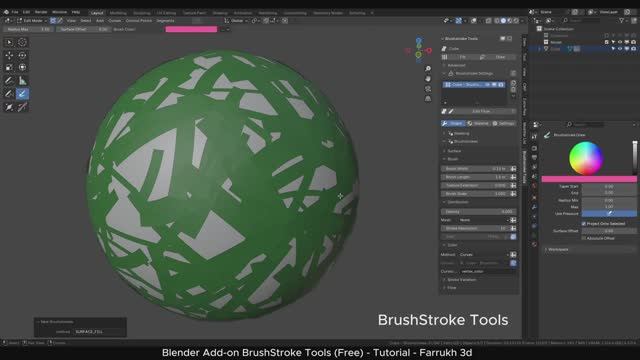Select the Cursor tool in left toolbar
This screenshot has width=640, height=360.
click(x=22, y=42)
